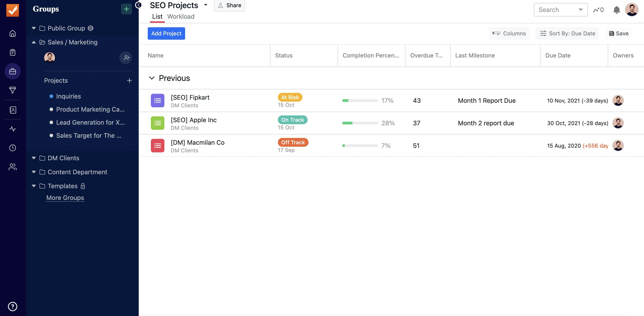Collapse the Previous section chevron
This screenshot has width=644, height=316.
point(152,78)
